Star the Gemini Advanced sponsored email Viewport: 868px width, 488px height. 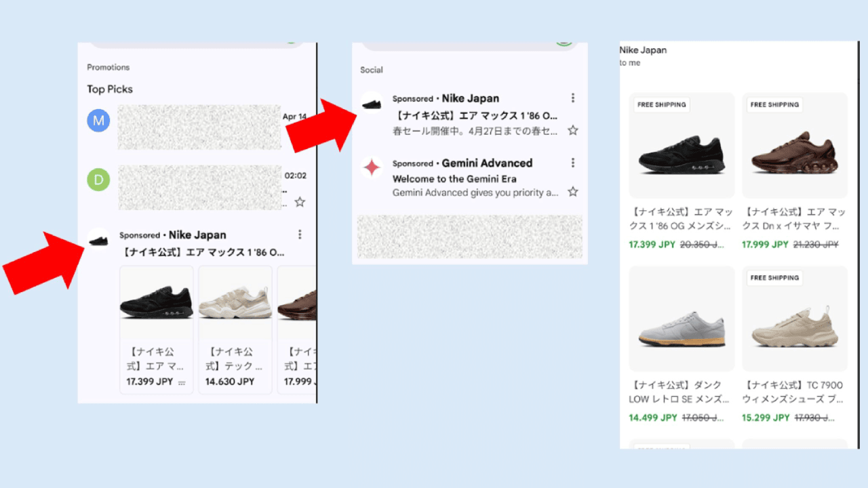[x=573, y=192]
